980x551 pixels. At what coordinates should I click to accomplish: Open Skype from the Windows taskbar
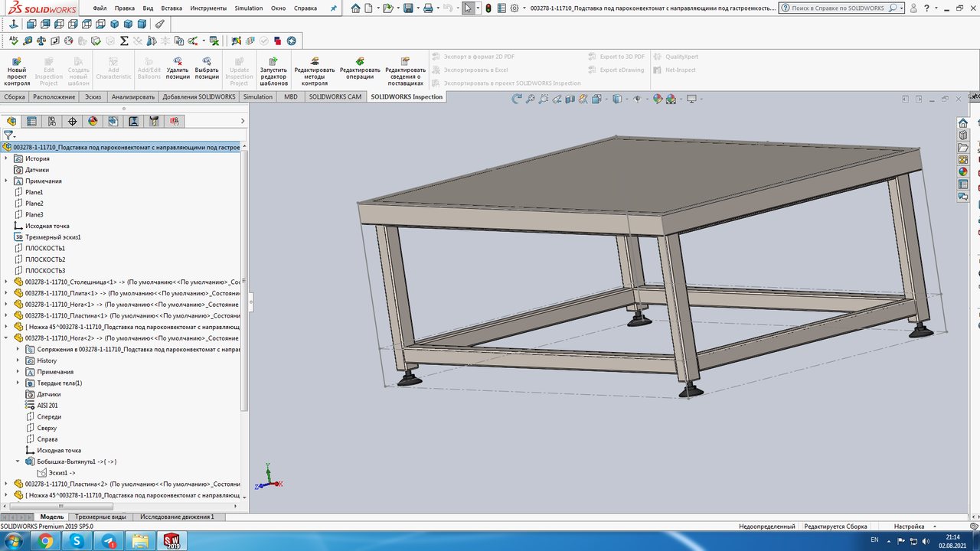(77, 541)
